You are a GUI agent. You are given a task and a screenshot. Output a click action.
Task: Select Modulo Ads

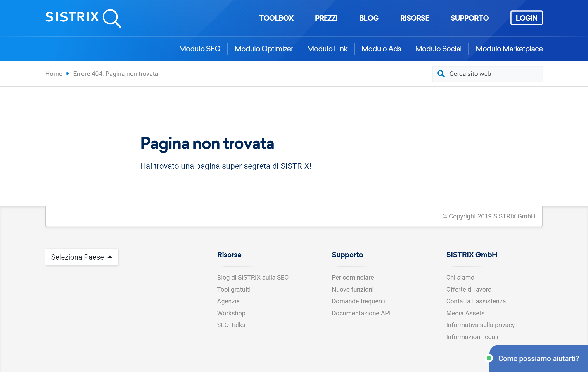point(381,49)
